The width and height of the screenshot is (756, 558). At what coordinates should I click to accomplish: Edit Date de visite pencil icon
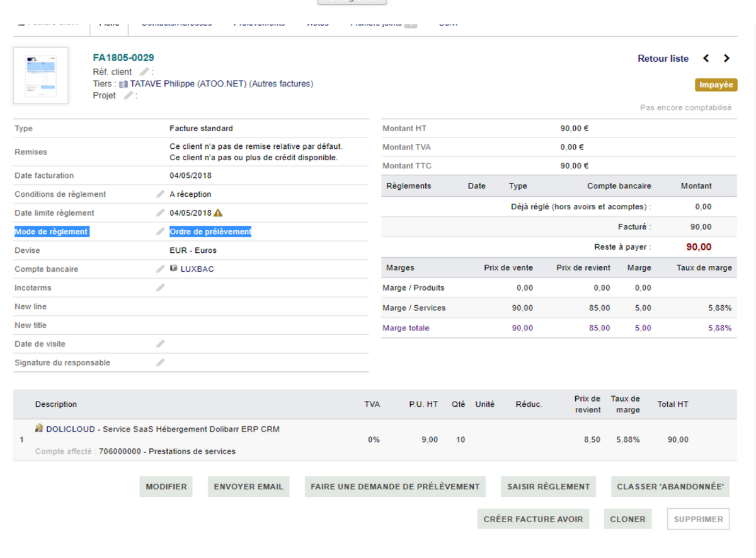161,344
